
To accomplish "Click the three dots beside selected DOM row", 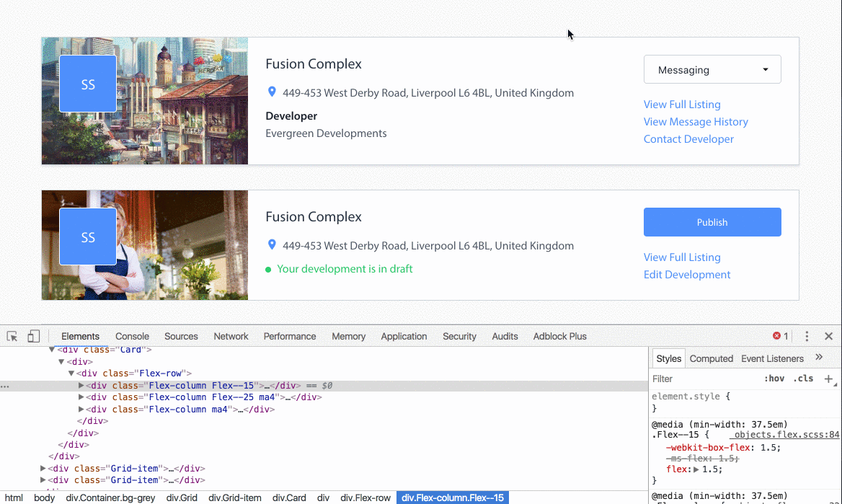I will tap(5, 386).
